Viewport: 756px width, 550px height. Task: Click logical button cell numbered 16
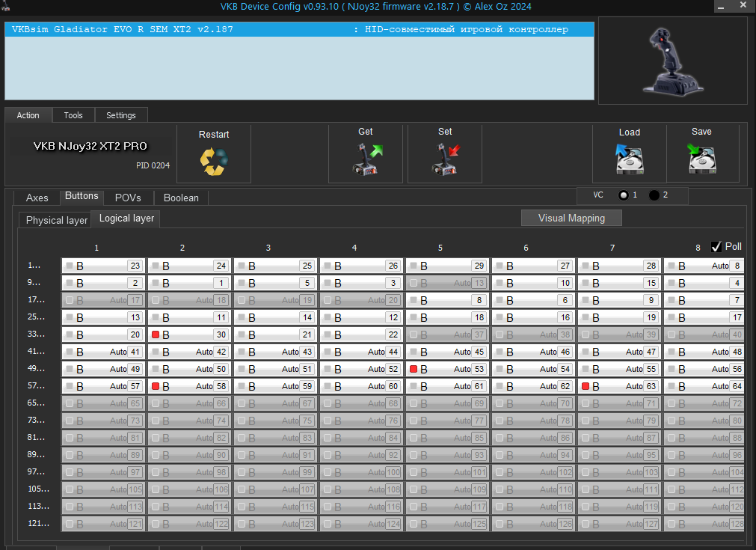[x=533, y=317]
